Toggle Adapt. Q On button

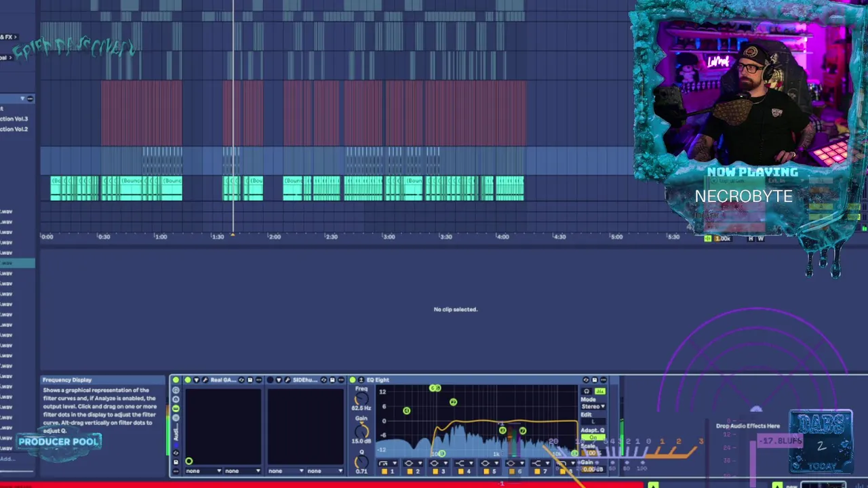click(x=593, y=437)
